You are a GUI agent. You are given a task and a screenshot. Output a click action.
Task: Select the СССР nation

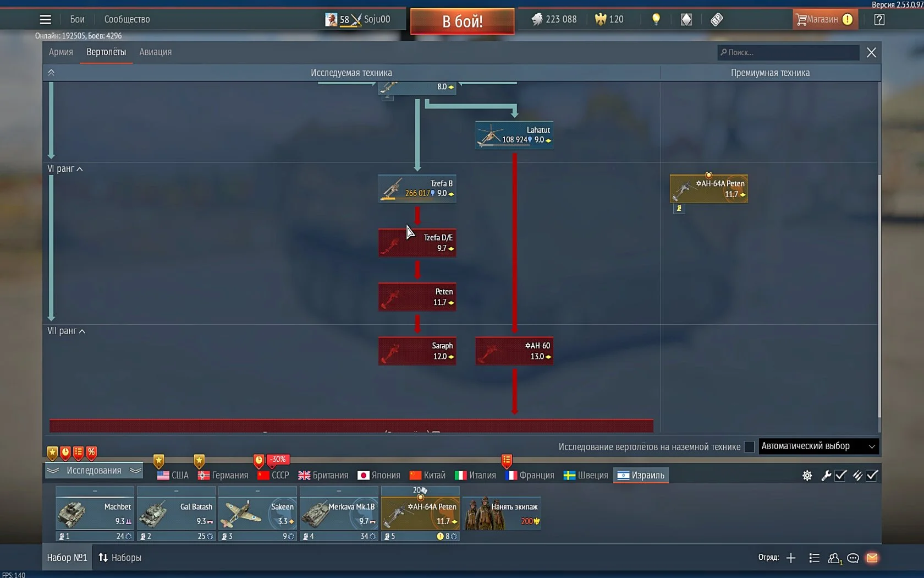click(x=273, y=475)
